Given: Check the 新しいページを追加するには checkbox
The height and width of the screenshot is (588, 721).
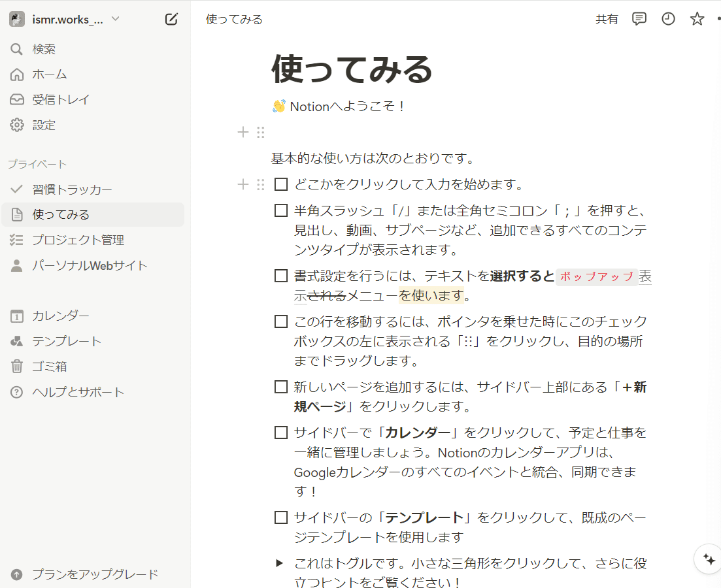Looking at the screenshot, I should click(281, 387).
